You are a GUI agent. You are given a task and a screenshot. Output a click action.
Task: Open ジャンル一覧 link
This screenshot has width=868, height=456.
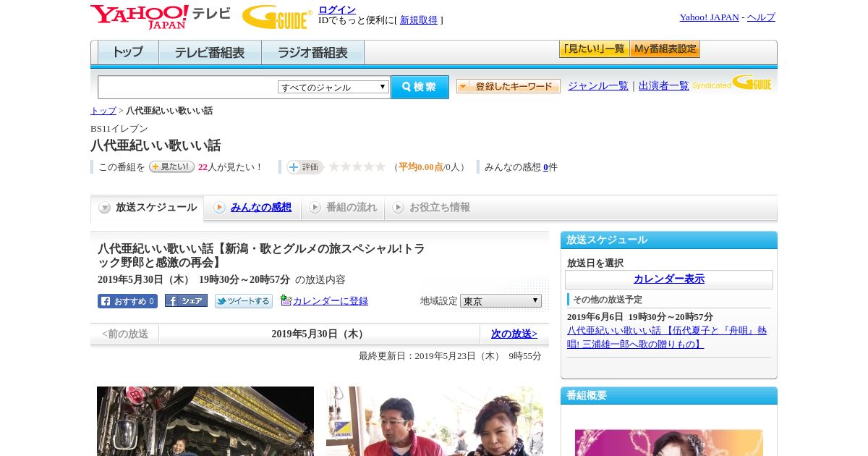[598, 86]
